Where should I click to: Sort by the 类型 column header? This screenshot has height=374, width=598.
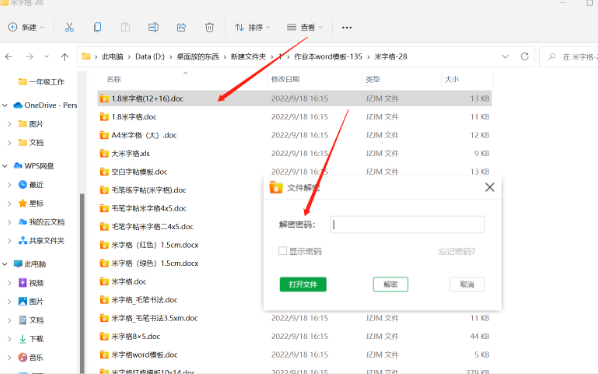click(373, 79)
